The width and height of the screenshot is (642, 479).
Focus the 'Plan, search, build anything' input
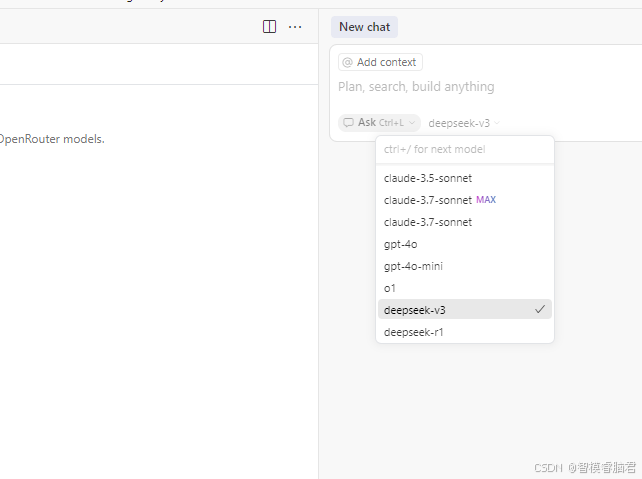416,87
